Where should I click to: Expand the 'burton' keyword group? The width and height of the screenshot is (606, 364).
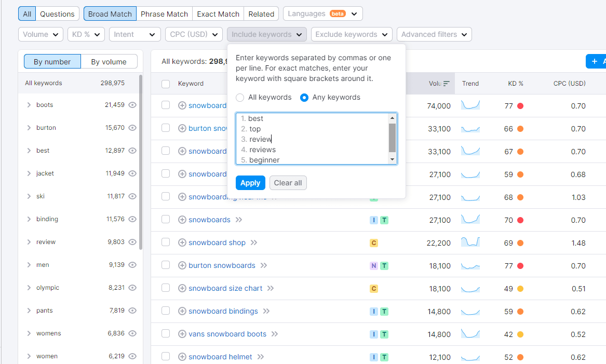coord(29,128)
